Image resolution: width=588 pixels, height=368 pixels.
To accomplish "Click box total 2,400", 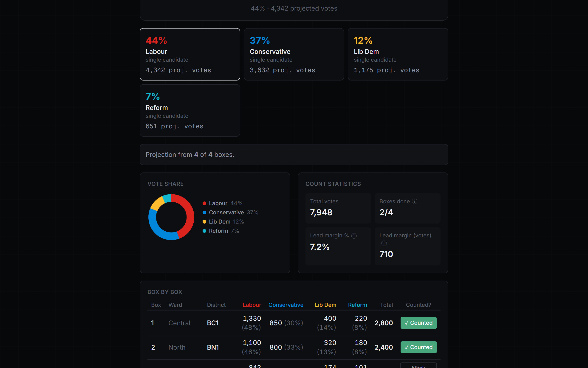I will point(384,347).
